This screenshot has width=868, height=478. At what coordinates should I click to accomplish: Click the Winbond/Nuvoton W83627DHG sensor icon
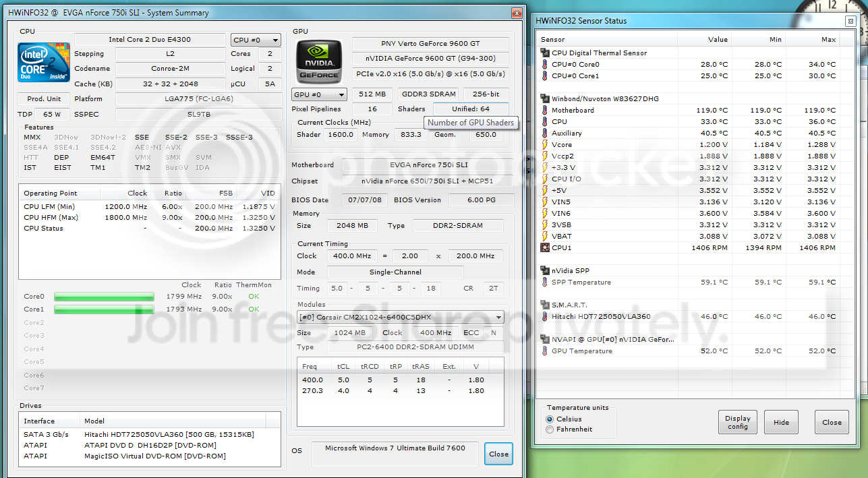click(x=545, y=98)
